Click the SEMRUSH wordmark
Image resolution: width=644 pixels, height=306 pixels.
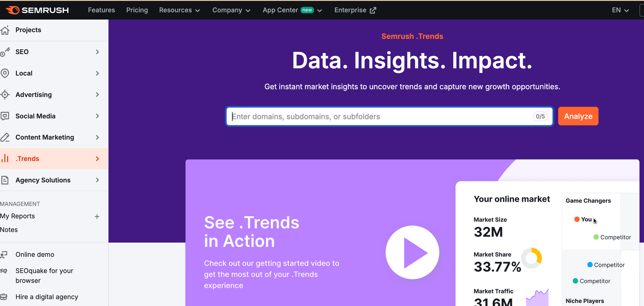(x=45, y=10)
